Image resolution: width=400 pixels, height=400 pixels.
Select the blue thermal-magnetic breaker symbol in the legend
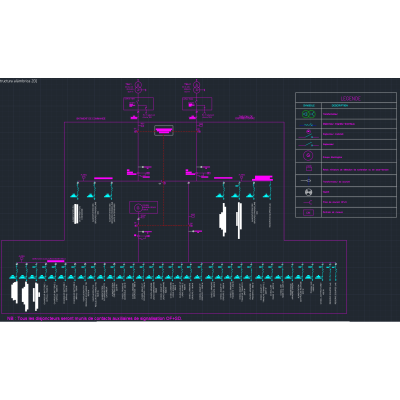click(308, 124)
